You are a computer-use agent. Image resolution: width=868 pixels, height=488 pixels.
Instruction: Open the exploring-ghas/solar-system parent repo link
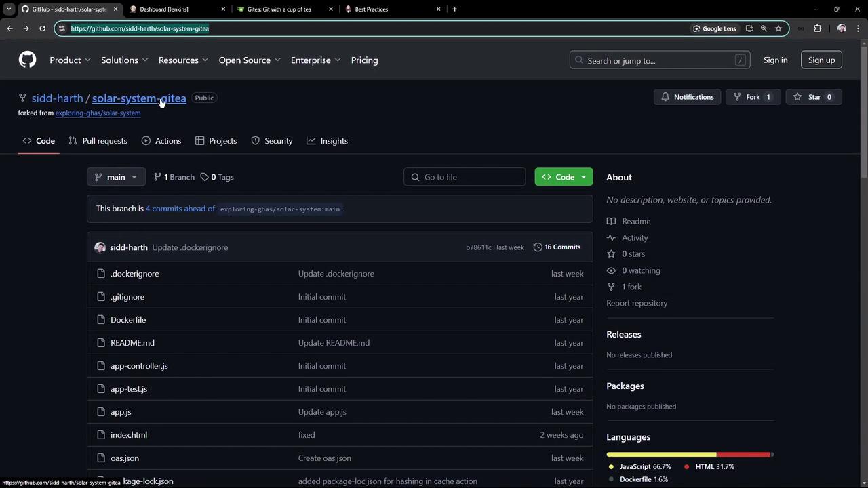tap(98, 113)
